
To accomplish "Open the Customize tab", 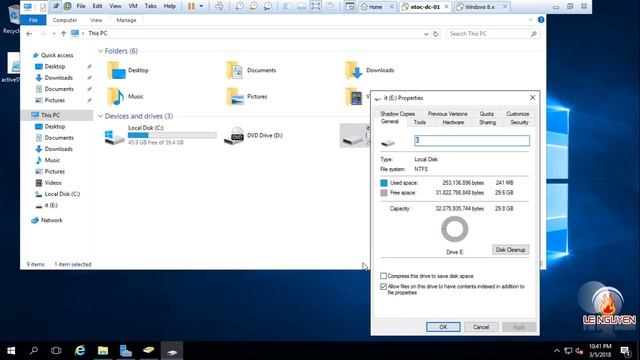I will pyautogui.click(x=518, y=114).
